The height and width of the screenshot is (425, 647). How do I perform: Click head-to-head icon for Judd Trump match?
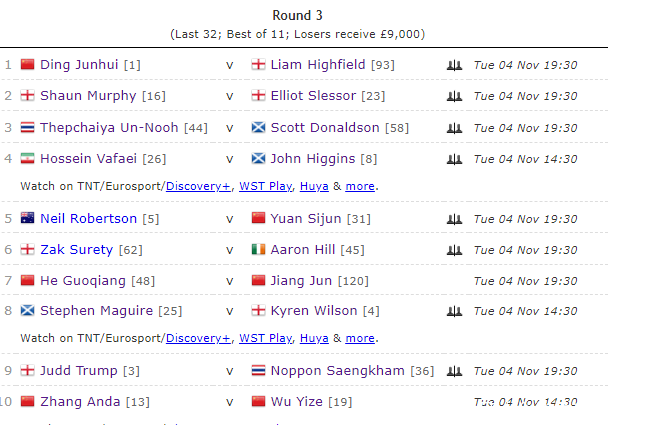coord(454,371)
